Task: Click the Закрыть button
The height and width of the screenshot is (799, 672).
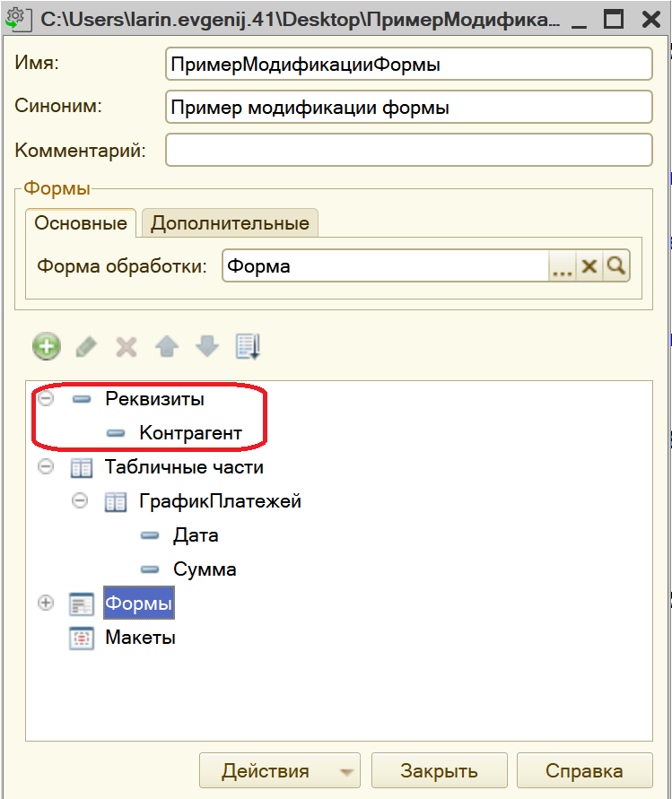Action: tap(439, 770)
